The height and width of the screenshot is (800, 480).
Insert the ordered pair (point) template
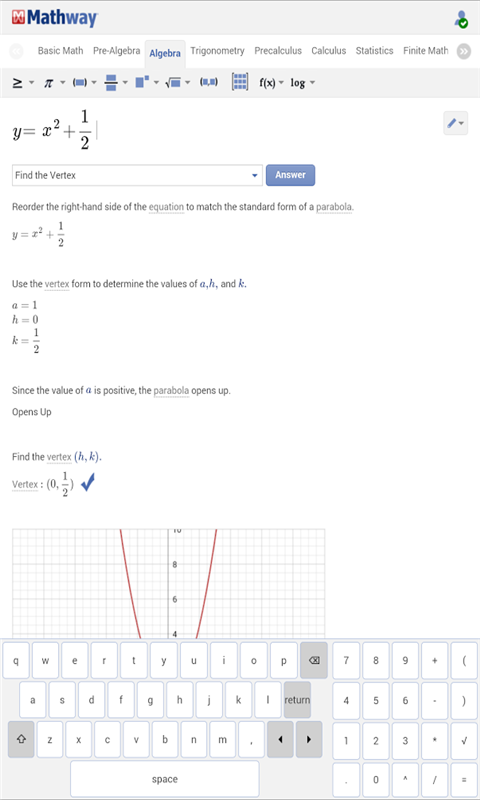point(209,82)
